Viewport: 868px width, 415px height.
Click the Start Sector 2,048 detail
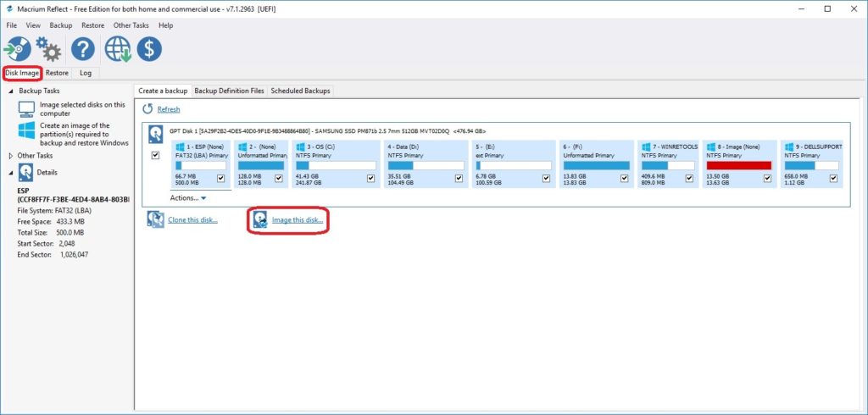(46, 243)
